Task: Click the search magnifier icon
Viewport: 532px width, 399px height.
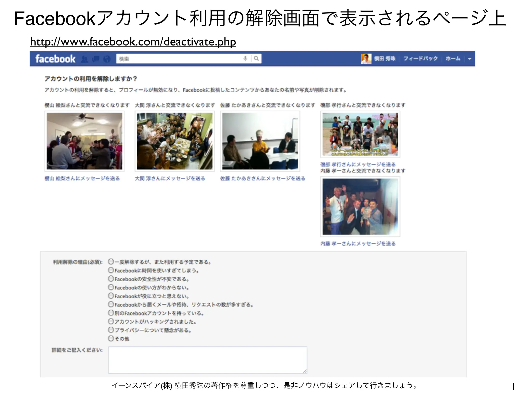Action: tap(256, 58)
